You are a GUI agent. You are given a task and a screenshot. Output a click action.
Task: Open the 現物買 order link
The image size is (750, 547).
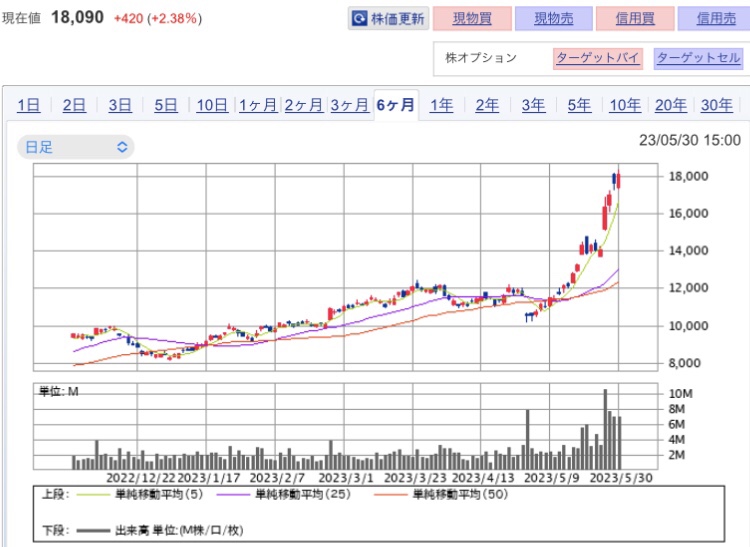[x=472, y=19]
